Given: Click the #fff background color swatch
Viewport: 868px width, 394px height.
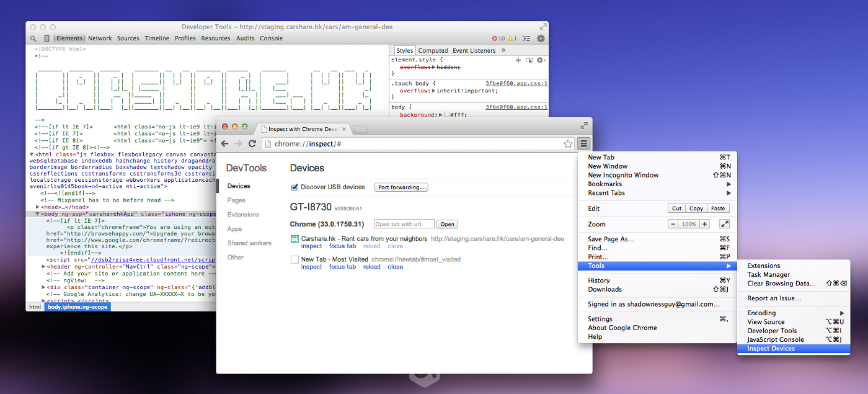Looking at the screenshot, I should (x=446, y=115).
